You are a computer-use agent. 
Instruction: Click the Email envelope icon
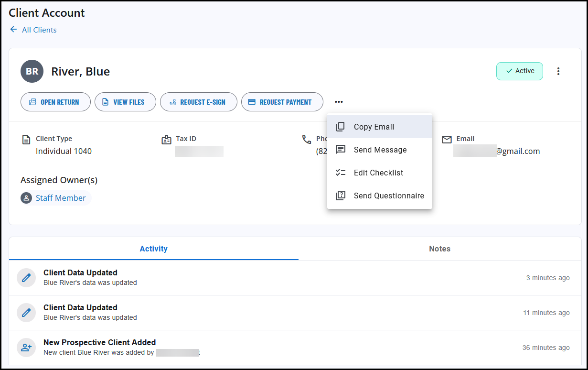tap(447, 139)
